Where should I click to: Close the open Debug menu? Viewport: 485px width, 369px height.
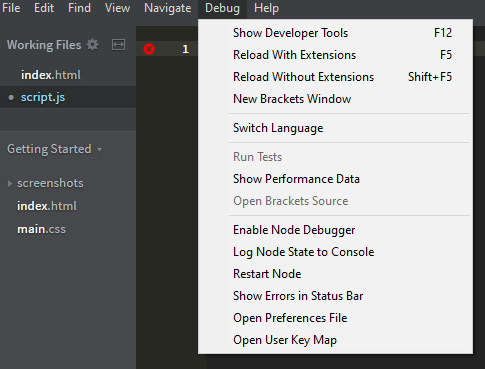pos(222,8)
